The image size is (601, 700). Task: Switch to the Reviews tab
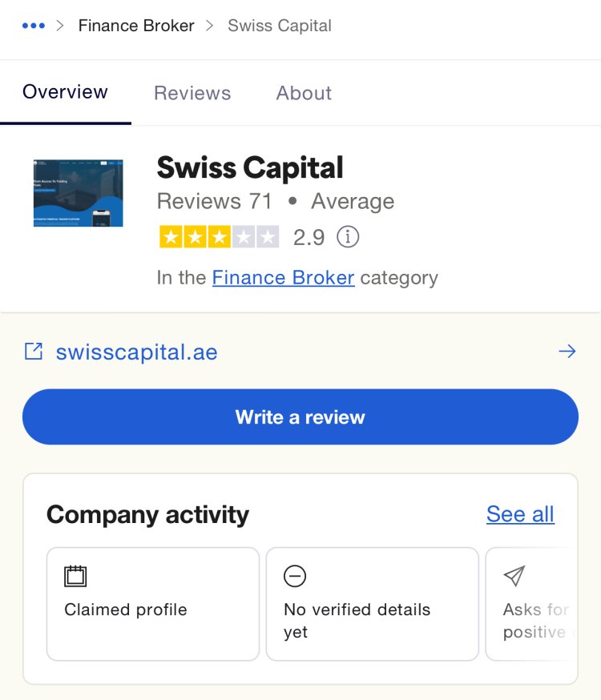[x=192, y=93]
